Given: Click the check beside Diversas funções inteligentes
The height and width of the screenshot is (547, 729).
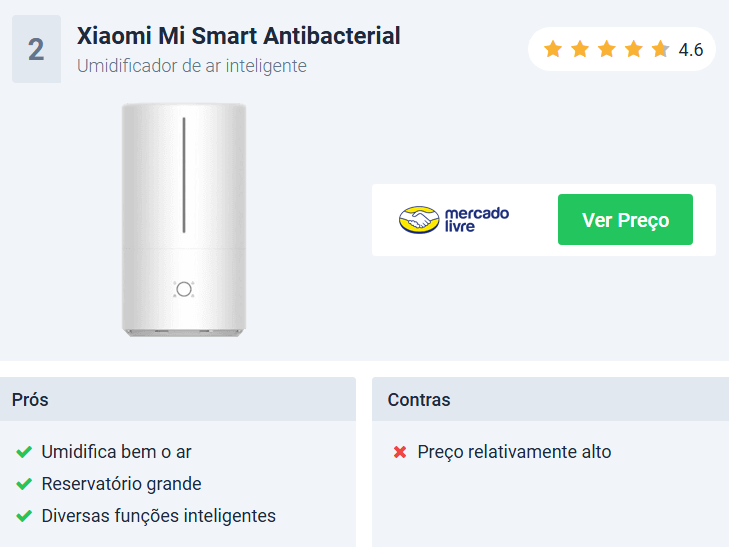Looking at the screenshot, I should (24, 516).
